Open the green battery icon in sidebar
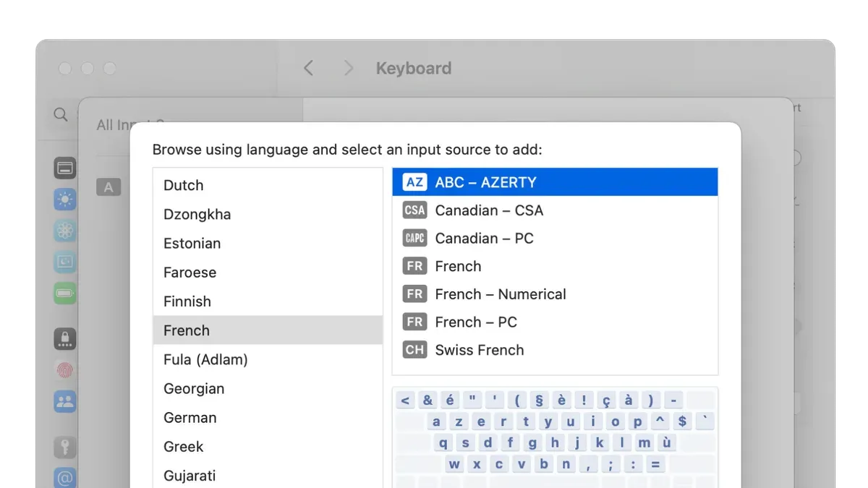Screen dimensions: 868x488 pos(65,293)
